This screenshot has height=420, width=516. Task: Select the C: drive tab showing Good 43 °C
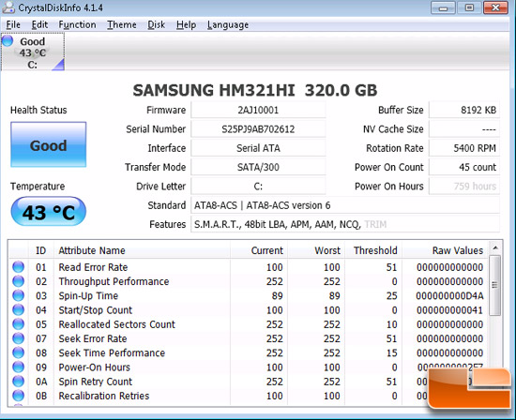pyautogui.click(x=33, y=52)
